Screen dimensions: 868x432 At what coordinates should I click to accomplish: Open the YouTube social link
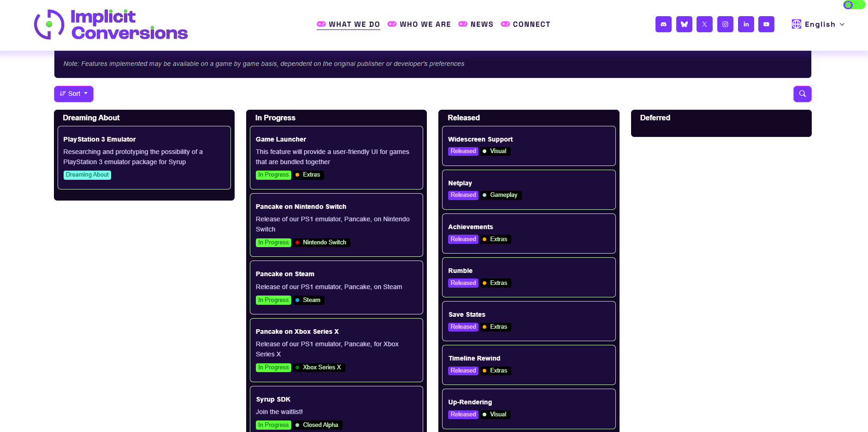click(x=766, y=24)
